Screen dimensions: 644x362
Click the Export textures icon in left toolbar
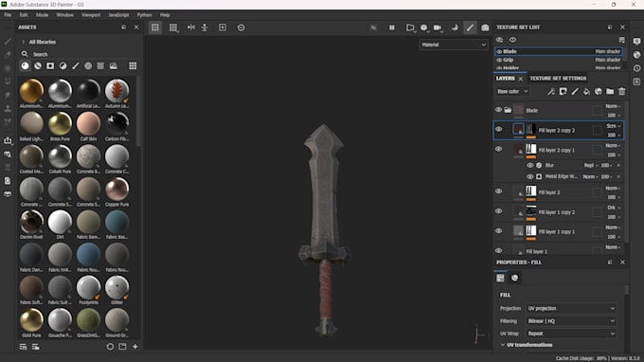tap(8, 140)
